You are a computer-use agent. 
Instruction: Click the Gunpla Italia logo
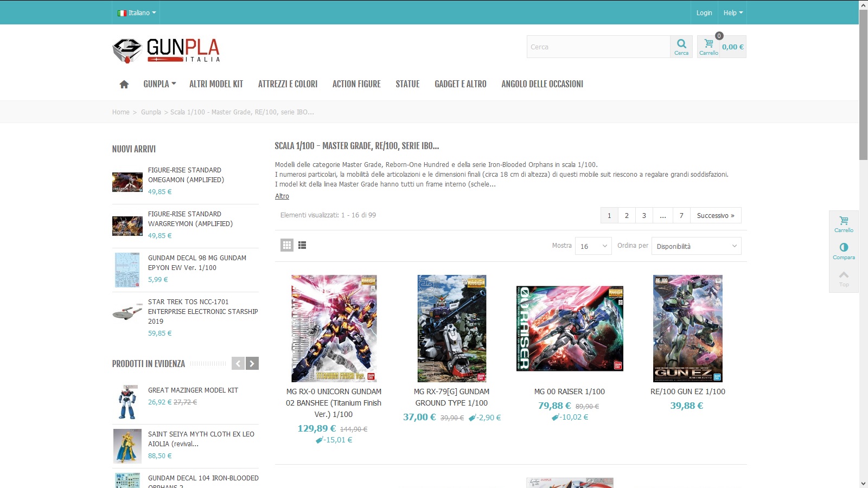click(x=166, y=50)
